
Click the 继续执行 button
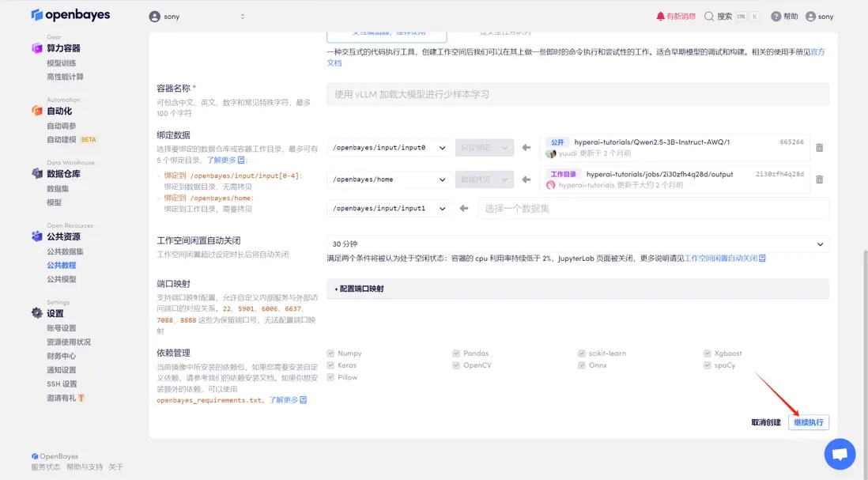coord(810,422)
